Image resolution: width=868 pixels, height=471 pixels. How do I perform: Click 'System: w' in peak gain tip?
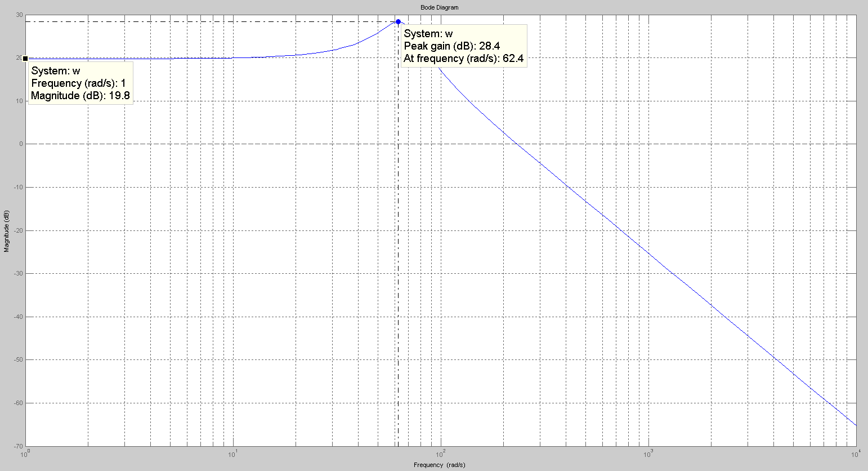coord(428,34)
